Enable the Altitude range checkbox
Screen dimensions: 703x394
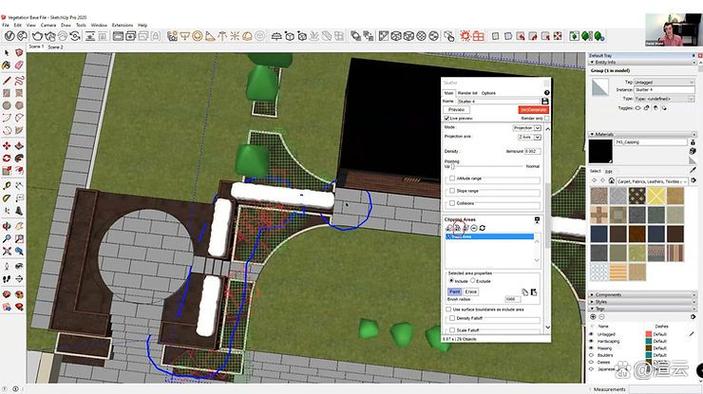[x=452, y=178]
